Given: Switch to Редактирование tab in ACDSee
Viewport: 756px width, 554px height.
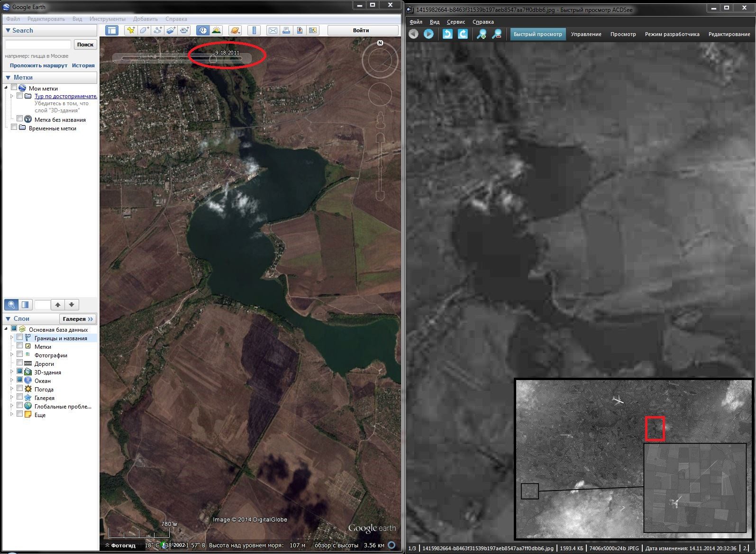Looking at the screenshot, I should pos(729,34).
